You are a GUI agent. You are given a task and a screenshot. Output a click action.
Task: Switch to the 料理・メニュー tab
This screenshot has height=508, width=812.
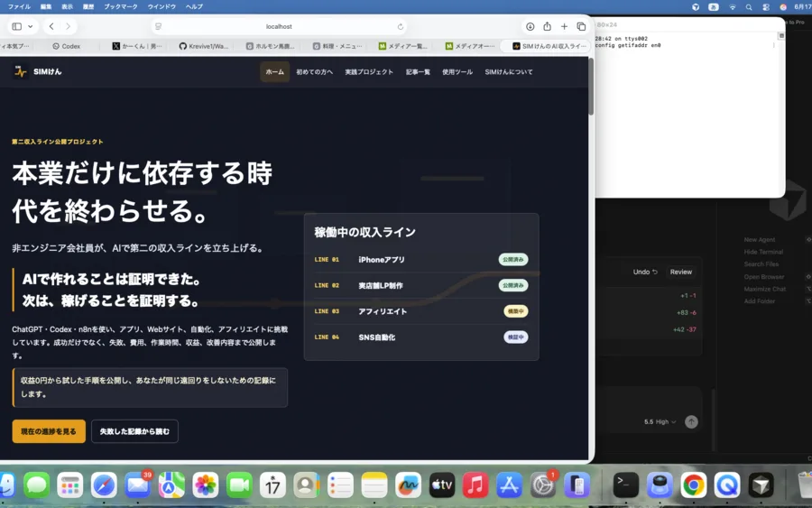tap(337, 46)
